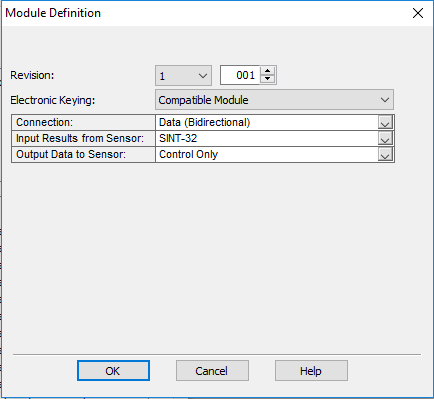The height and width of the screenshot is (399, 434).
Task: Select the Input Results from Sensor label
Action: coord(83,138)
